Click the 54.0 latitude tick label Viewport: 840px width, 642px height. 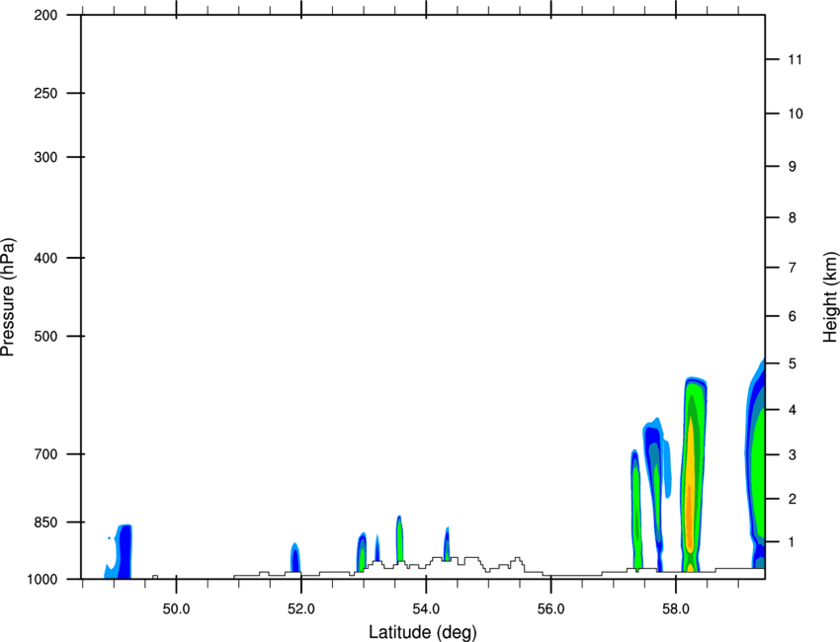(x=426, y=609)
